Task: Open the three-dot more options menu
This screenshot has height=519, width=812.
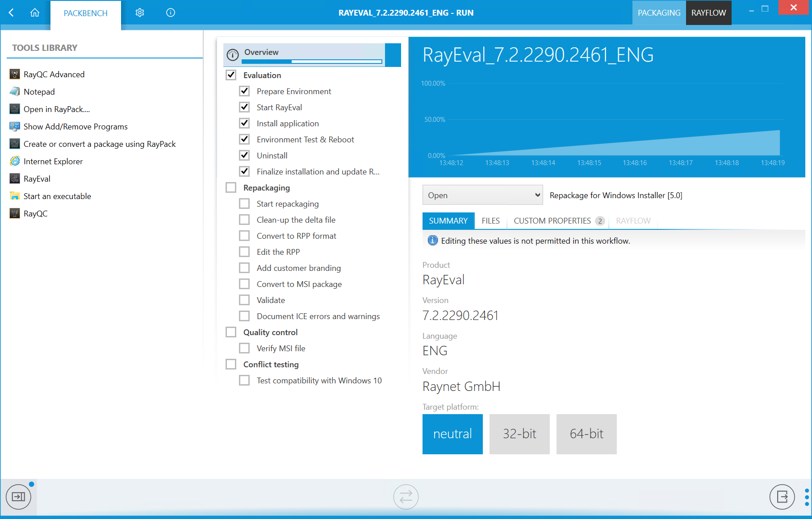Action: point(807,497)
